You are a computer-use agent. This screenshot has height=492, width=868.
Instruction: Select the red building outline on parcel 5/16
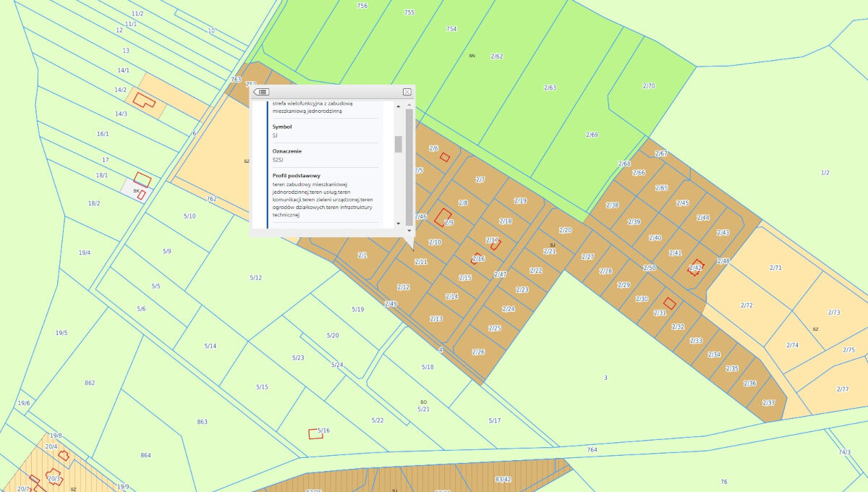click(315, 433)
